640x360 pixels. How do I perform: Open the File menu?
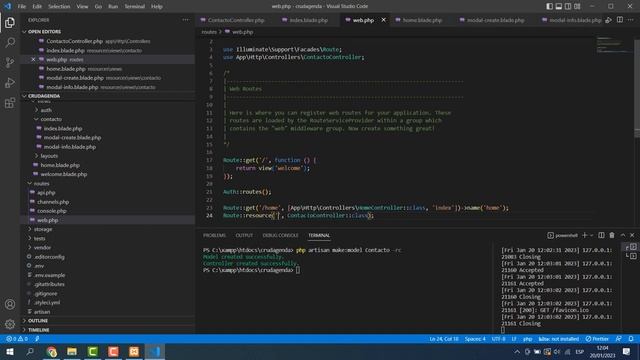point(22,6)
